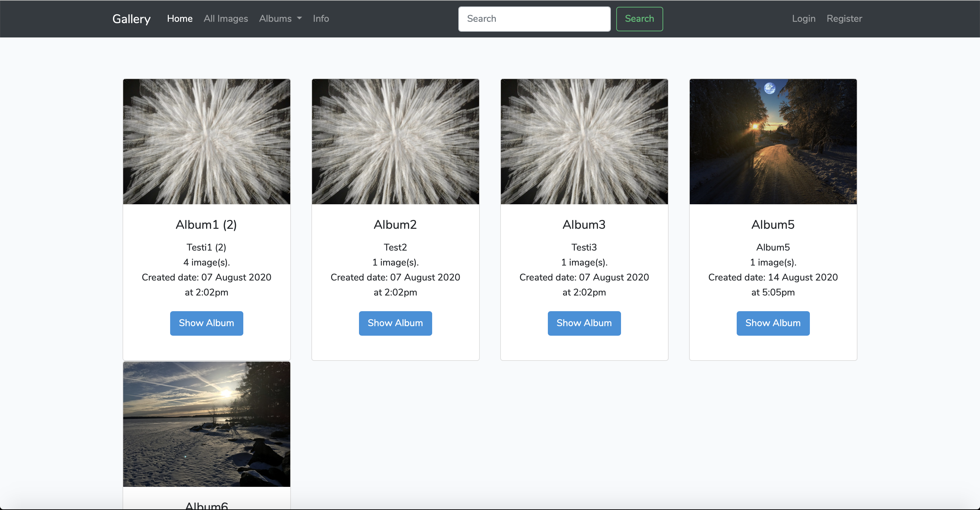The image size is (980, 510).
Task: Click the Register link
Action: pos(844,19)
